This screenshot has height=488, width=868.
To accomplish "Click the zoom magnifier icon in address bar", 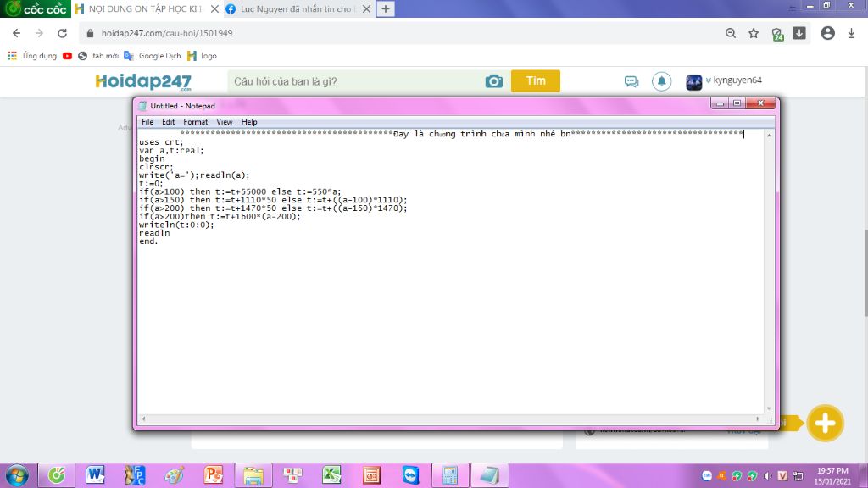I will [x=731, y=33].
